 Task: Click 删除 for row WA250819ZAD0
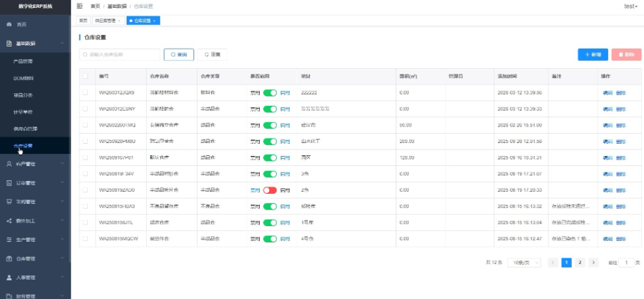(x=620, y=190)
